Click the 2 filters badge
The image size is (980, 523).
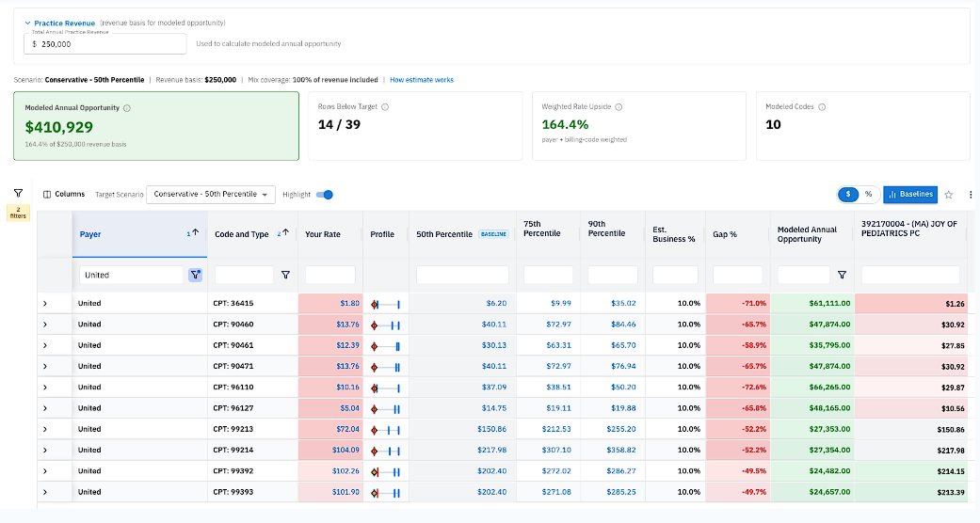(x=18, y=213)
